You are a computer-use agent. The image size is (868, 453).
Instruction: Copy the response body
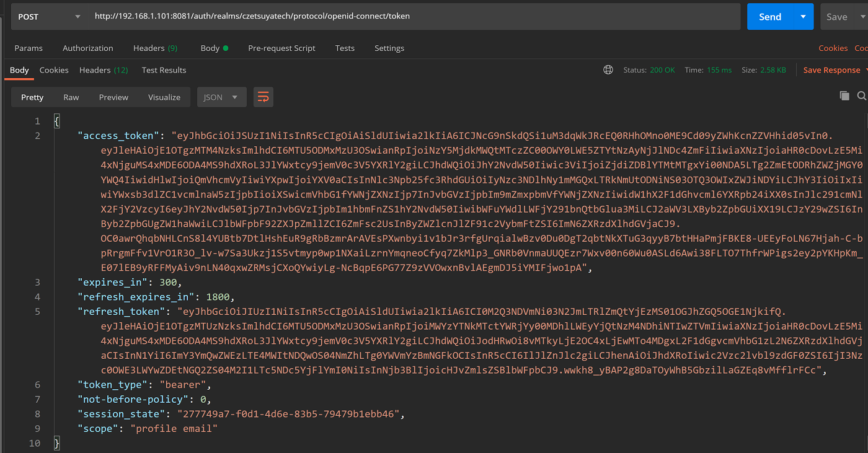(844, 96)
